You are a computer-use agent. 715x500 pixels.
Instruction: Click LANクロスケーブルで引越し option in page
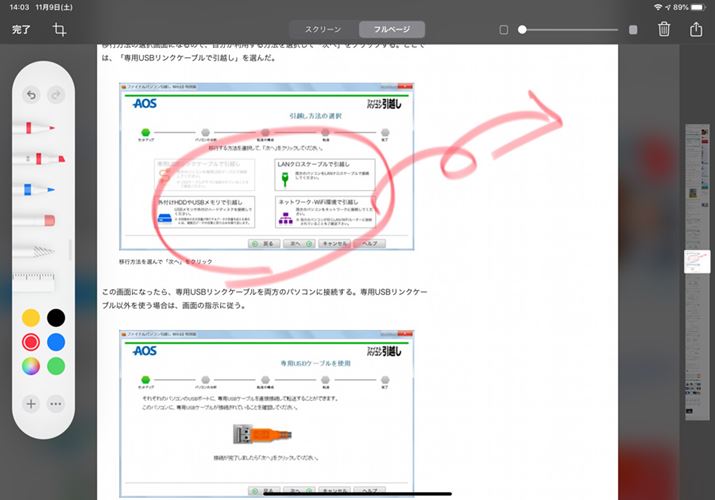point(325,175)
